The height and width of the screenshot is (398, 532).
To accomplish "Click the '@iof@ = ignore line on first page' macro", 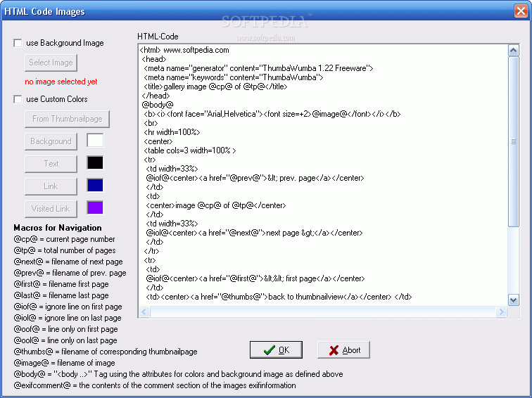I will click(x=68, y=307).
